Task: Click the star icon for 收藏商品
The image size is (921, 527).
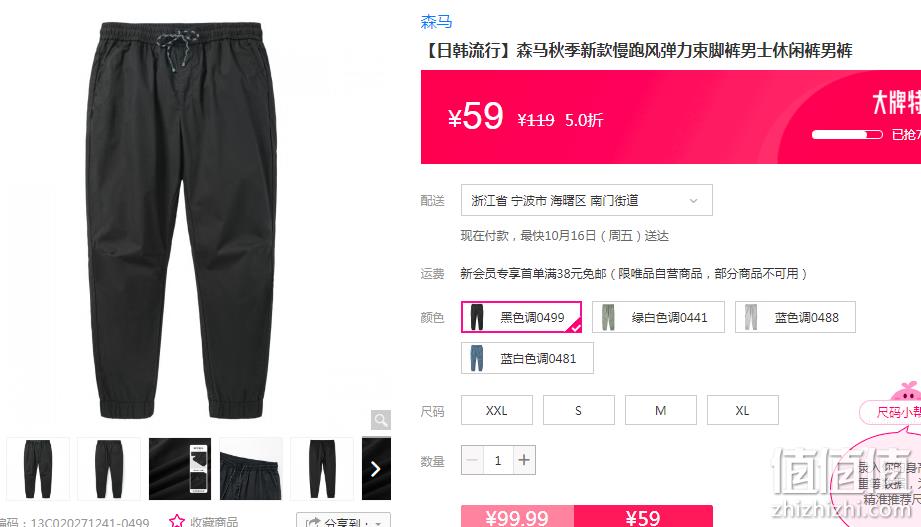Action: (x=176, y=521)
